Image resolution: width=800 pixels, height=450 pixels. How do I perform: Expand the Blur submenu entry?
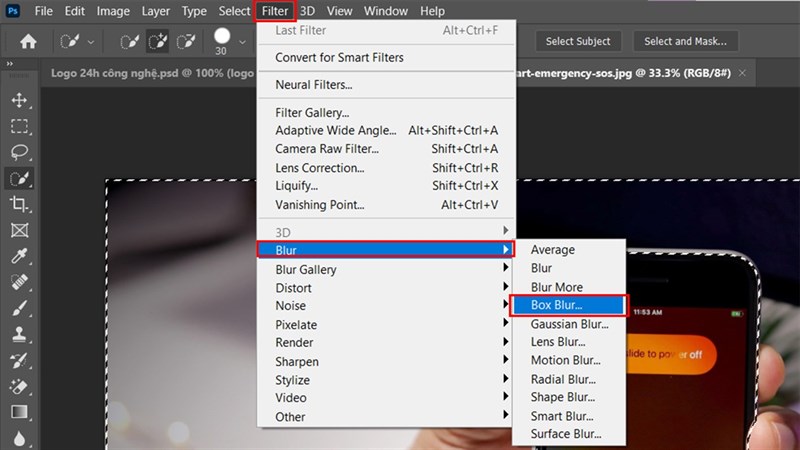386,250
